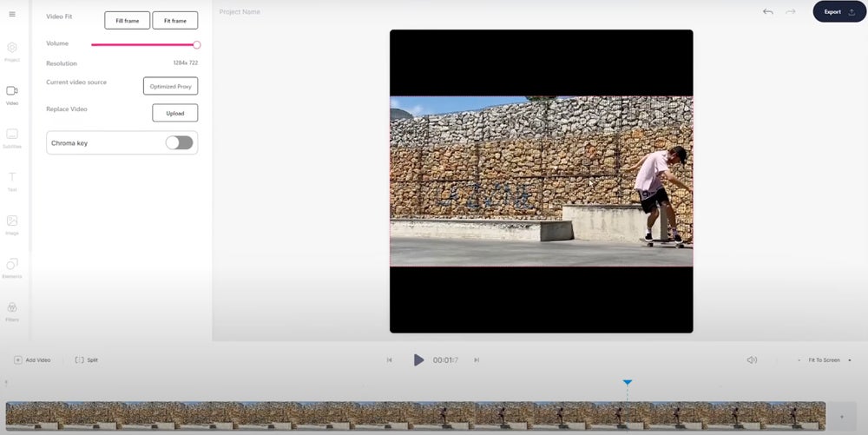Screen dimensions: 868x435
Task: Open the Elements panel
Action: (x=12, y=267)
